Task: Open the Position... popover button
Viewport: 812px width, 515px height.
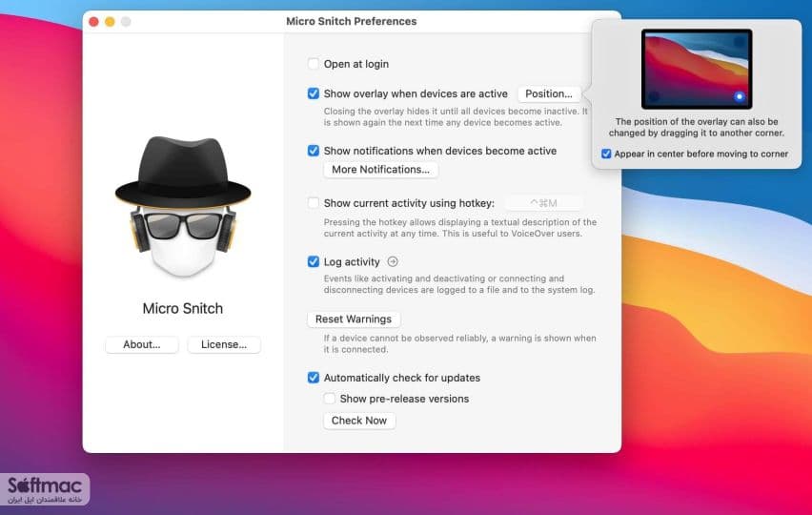Action: 548,93
